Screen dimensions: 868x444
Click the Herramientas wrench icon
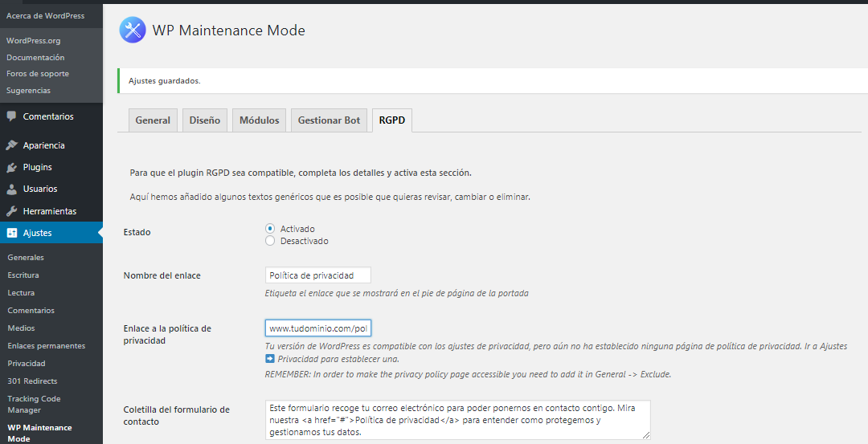[x=11, y=211]
